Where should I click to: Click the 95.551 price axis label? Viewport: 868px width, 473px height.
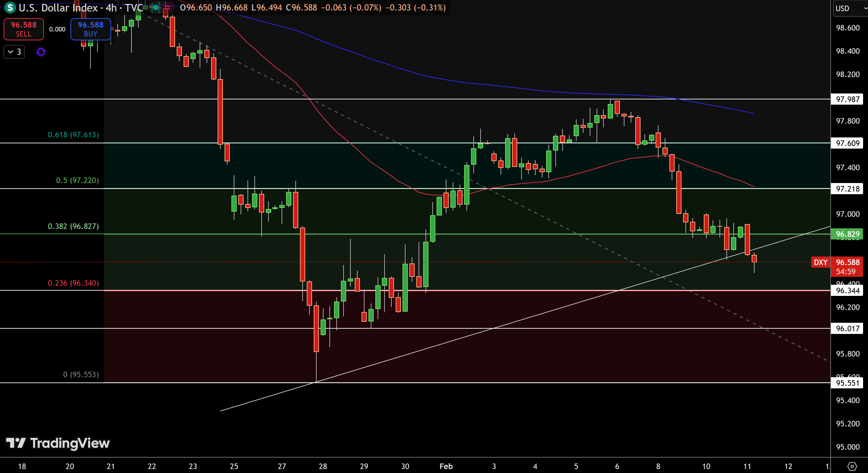pos(847,383)
